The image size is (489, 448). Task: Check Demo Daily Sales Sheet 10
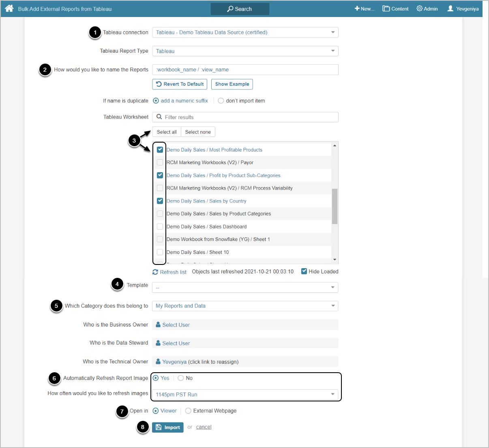[160, 252]
